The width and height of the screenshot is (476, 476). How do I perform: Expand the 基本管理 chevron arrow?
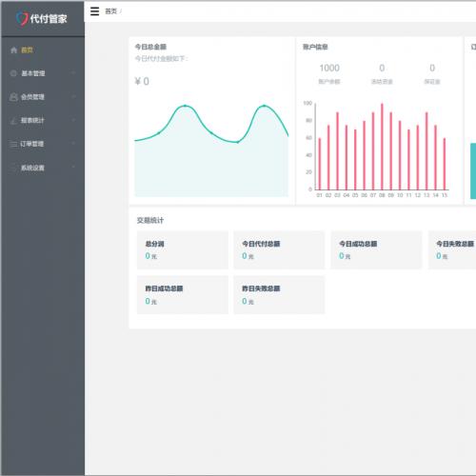tap(73, 73)
